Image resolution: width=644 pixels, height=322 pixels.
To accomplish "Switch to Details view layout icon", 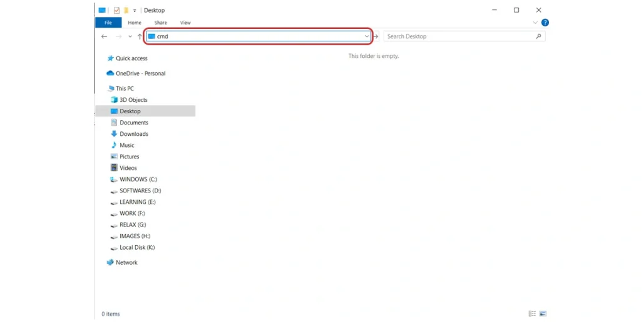I will coord(533,314).
